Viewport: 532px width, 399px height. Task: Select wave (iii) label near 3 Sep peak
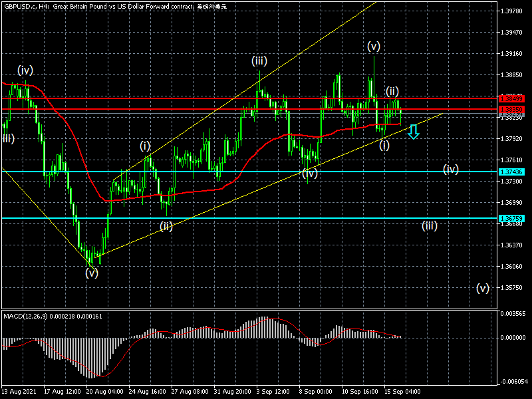[259, 61]
